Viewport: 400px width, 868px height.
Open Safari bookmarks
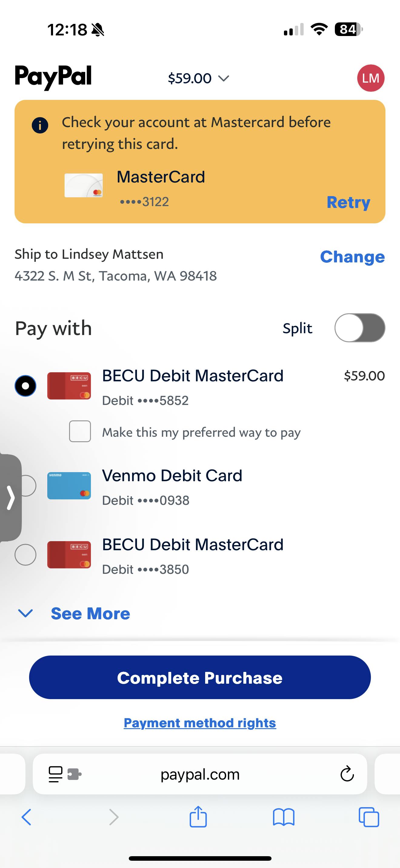point(283,817)
